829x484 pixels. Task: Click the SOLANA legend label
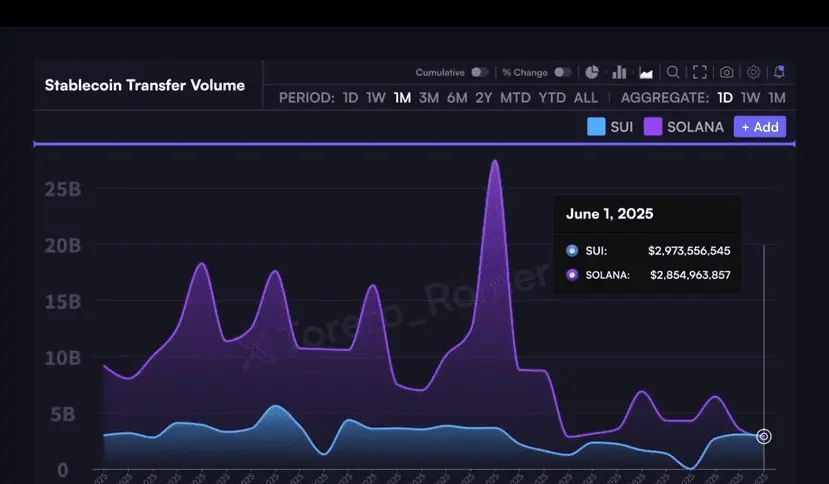click(695, 127)
